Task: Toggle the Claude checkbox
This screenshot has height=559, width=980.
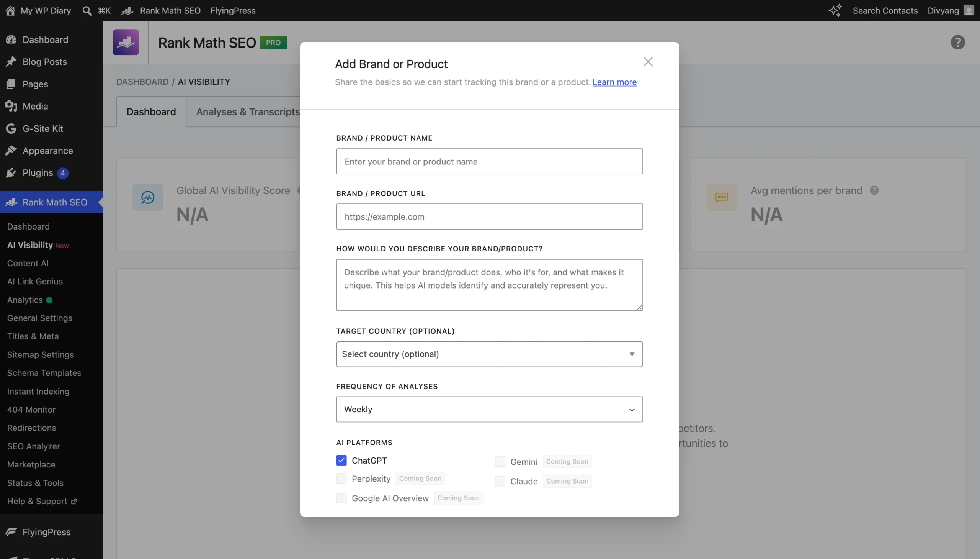Action: click(x=500, y=481)
